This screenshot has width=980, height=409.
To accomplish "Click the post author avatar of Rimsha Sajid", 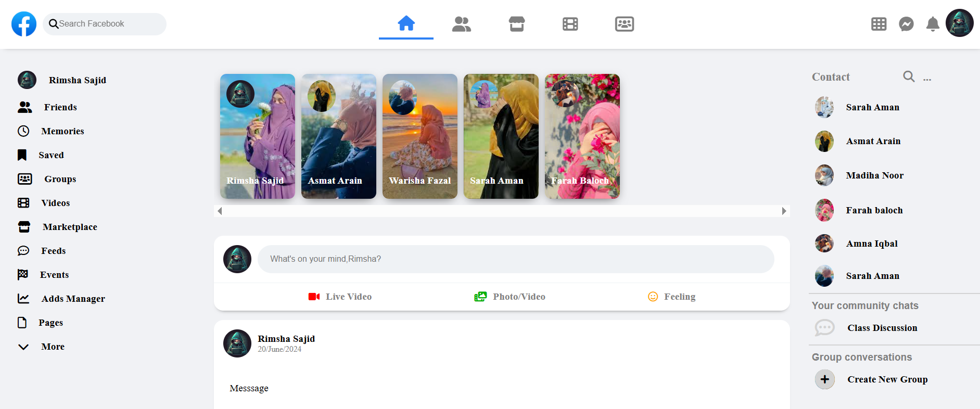I will pos(237,343).
